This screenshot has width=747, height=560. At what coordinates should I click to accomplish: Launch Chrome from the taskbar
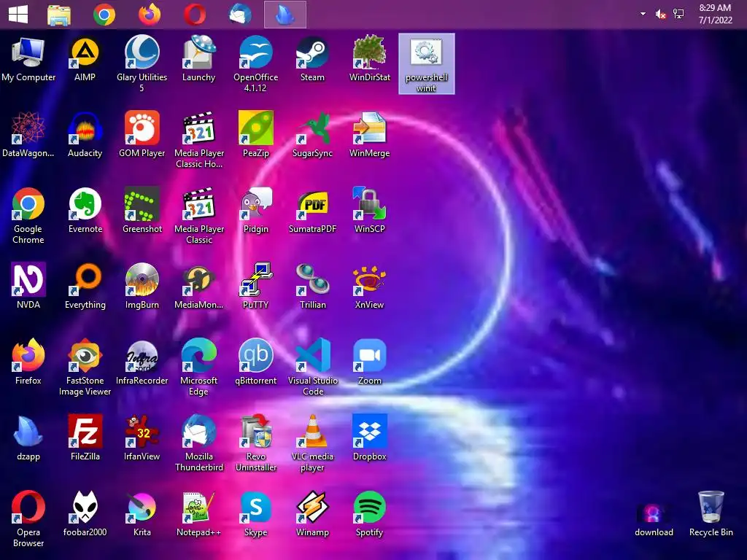point(104,15)
